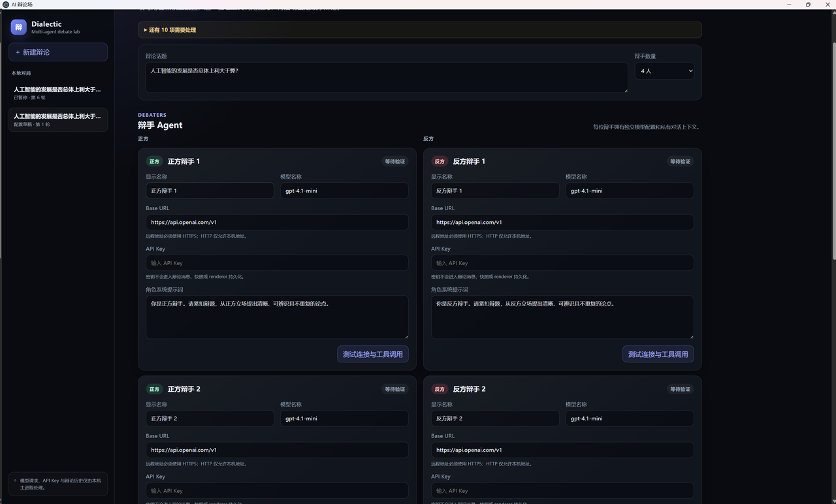Click the sidebar footer note about 本机主进程处理
The height and width of the screenshot is (504, 836).
click(58, 484)
